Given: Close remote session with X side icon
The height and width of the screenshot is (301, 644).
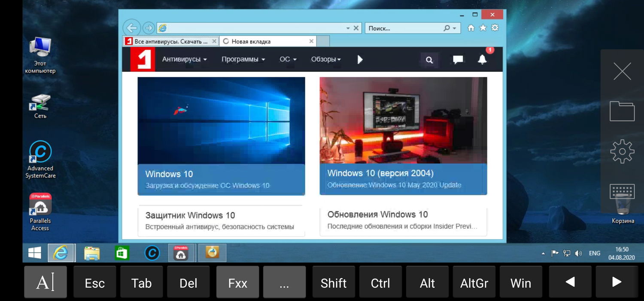Looking at the screenshot, I should click(x=622, y=71).
